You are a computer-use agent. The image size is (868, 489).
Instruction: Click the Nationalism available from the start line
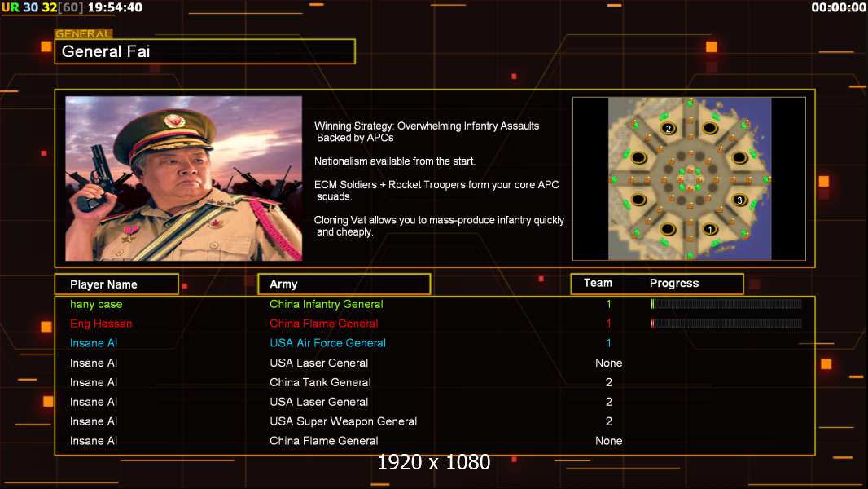tap(395, 161)
